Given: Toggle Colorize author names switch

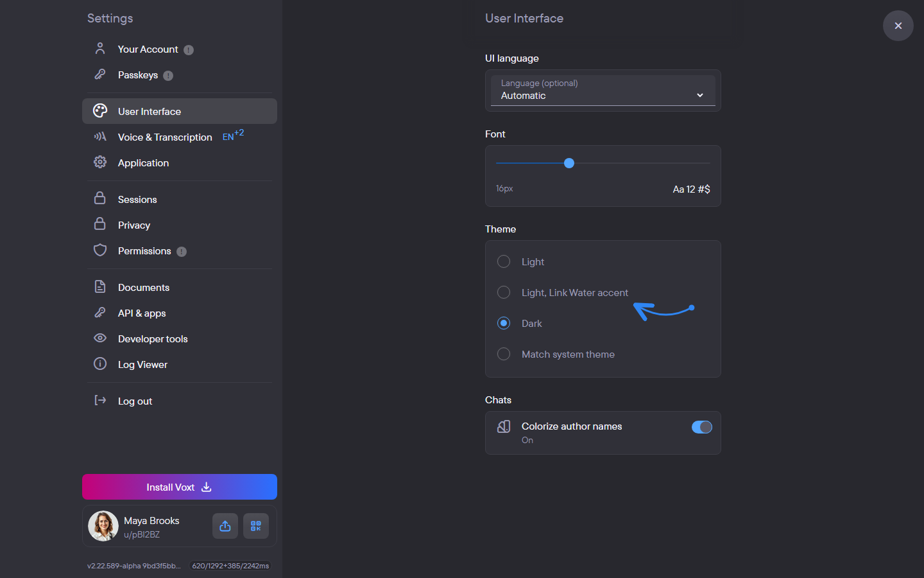Looking at the screenshot, I should 702,427.
